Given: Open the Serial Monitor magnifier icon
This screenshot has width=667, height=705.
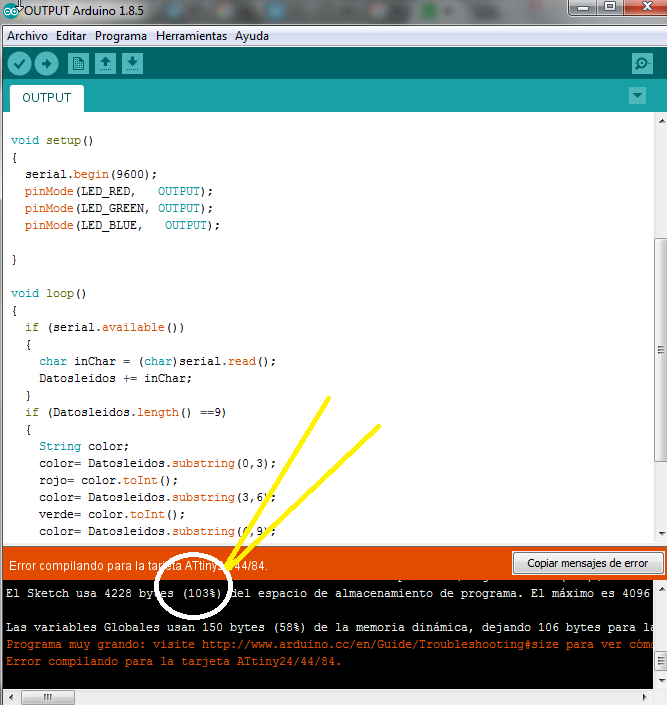Looking at the screenshot, I should click(x=642, y=64).
